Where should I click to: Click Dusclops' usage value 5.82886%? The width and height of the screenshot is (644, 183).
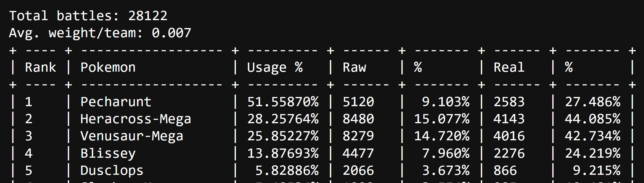pyautogui.click(x=287, y=170)
